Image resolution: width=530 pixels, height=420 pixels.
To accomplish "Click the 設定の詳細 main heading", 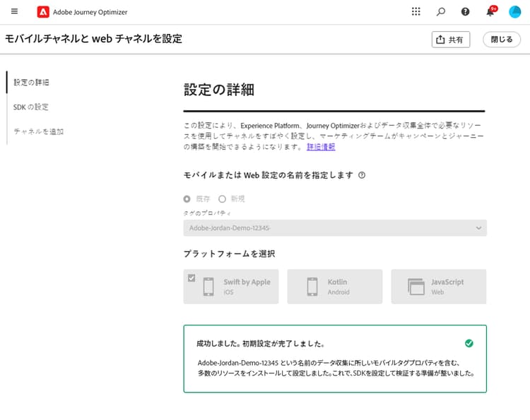I will 219,90.
